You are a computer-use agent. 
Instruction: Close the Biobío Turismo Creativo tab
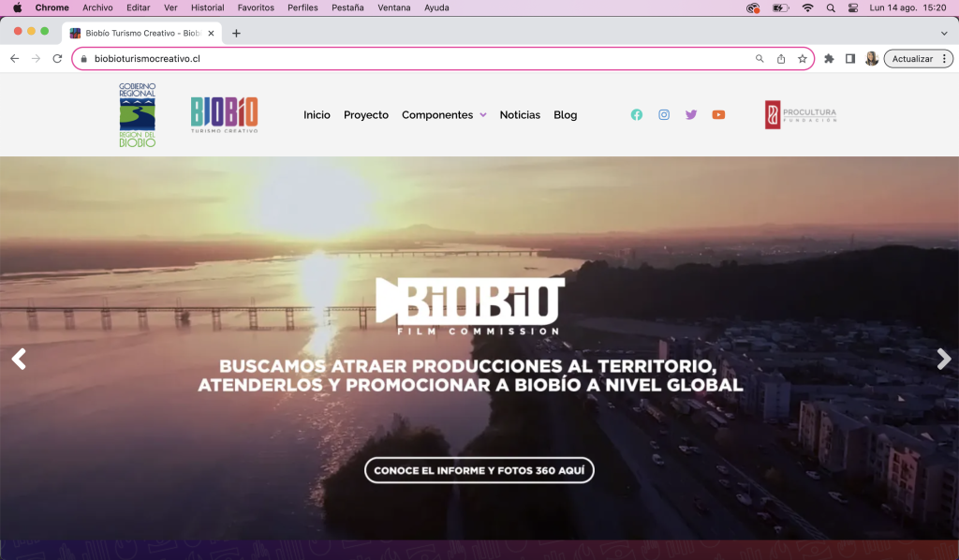pyautogui.click(x=211, y=33)
